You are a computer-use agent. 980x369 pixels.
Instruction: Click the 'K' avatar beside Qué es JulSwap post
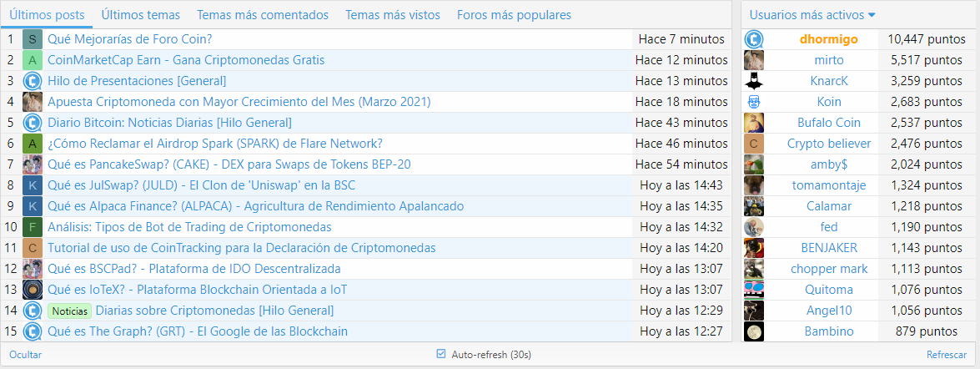point(33,185)
